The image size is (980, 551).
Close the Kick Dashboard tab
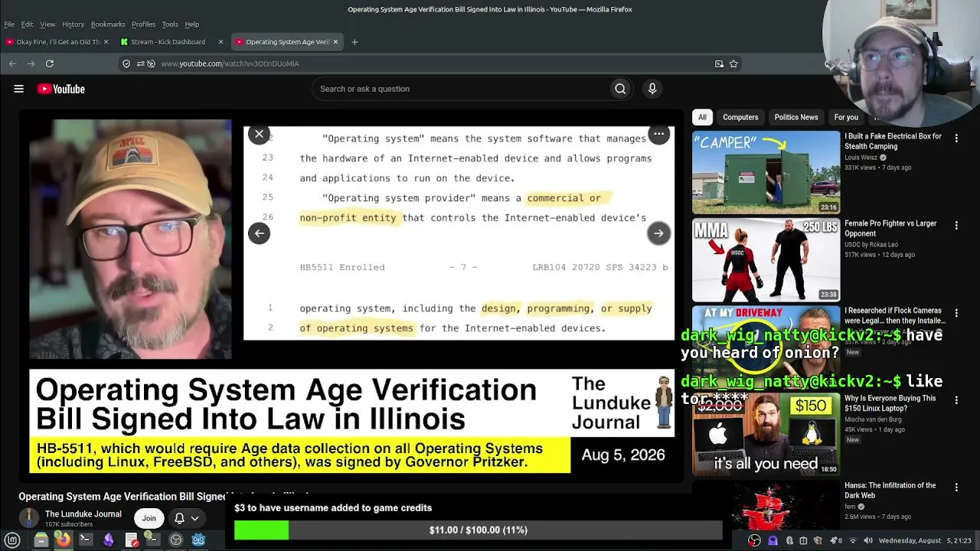click(220, 42)
